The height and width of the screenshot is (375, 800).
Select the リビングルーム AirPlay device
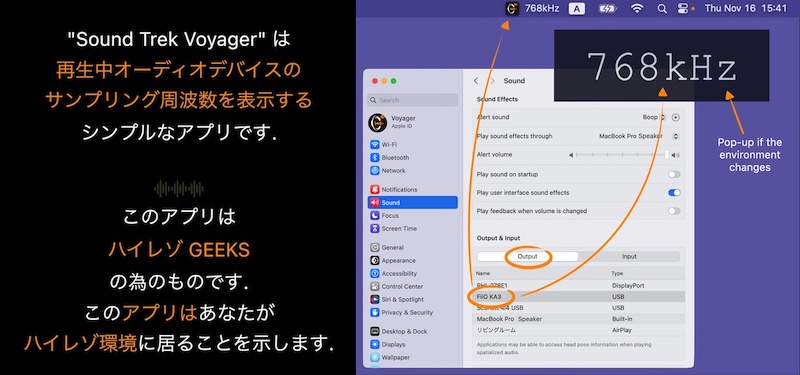(x=579, y=330)
